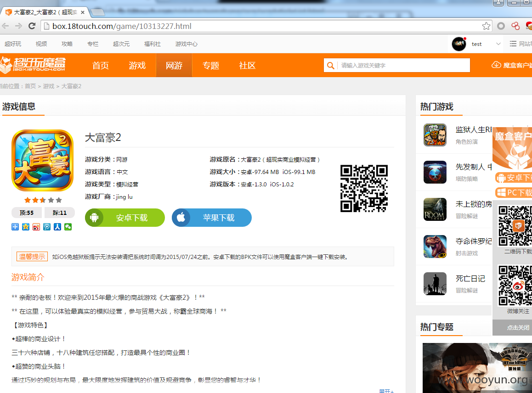Open the 网站导航 list icon menu

pyautogui.click(x=513, y=44)
